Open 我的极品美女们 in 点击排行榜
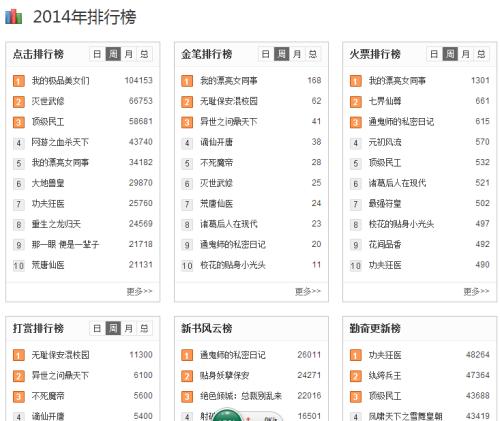This screenshot has width=500, height=421. [x=60, y=80]
